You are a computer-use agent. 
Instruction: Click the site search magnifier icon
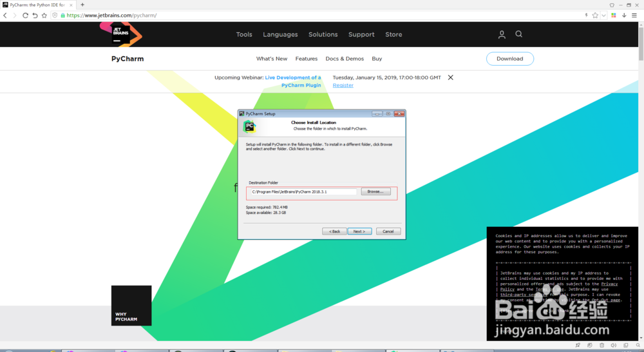click(x=518, y=34)
